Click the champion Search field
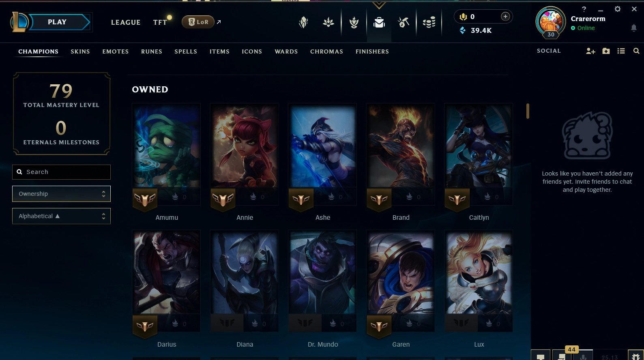This screenshot has width=644, height=360. point(61,172)
